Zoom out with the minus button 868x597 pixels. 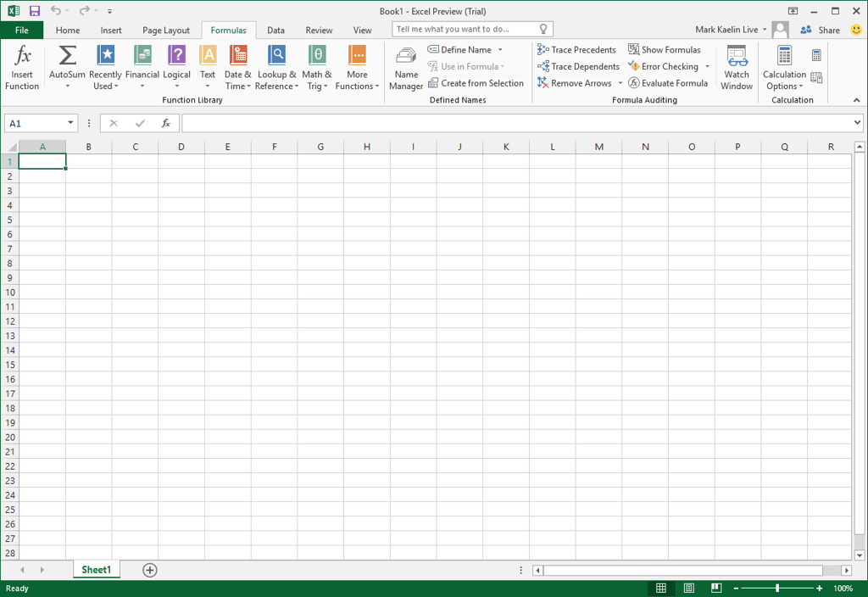(x=736, y=589)
